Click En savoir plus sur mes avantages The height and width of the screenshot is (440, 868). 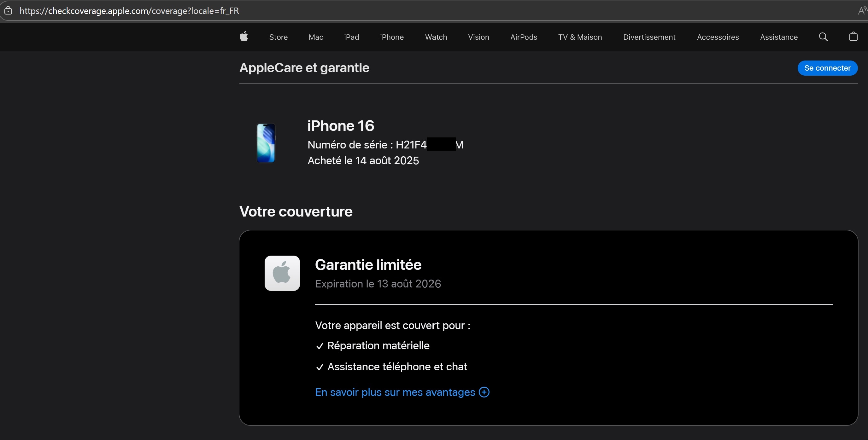[395, 392]
